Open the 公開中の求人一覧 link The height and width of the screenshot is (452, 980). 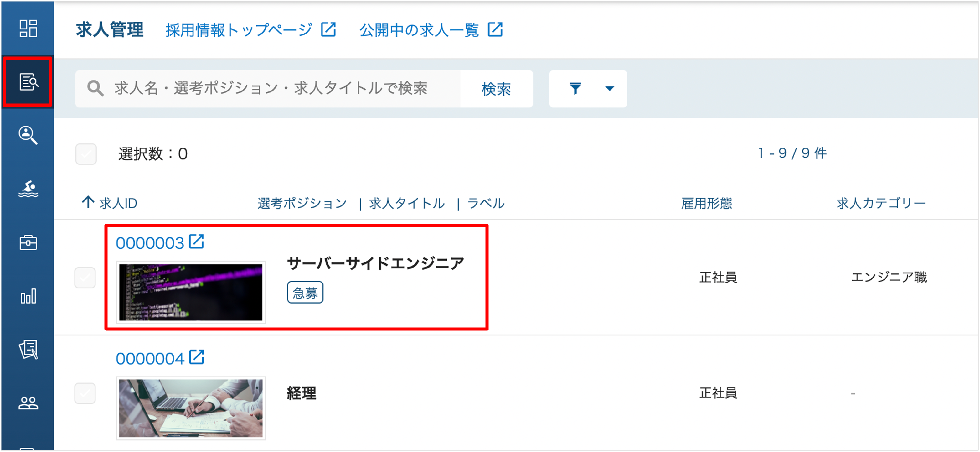[x=431, y=30]
